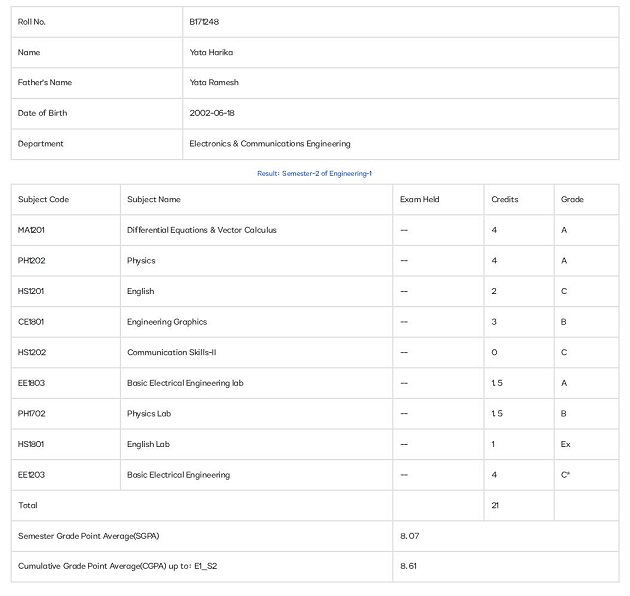Click the Subject Code column header
The width and height of the screenshot is (630, 596).
43,199
